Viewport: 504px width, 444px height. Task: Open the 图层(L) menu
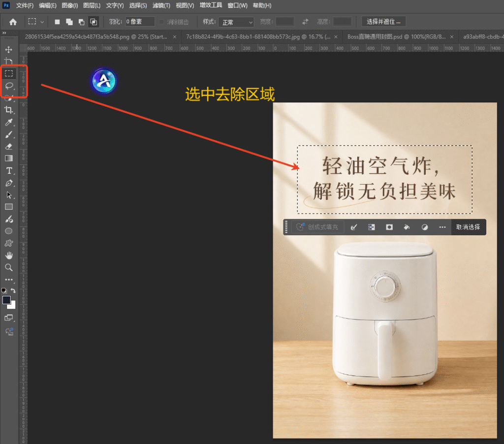(92, 5)
